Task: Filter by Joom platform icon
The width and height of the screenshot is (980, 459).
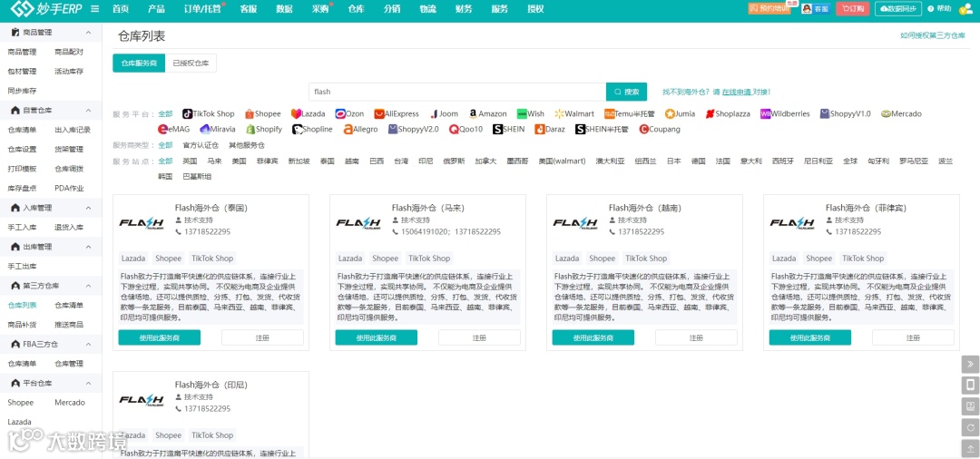Action: pyautogui.click(x=434, y=113)
